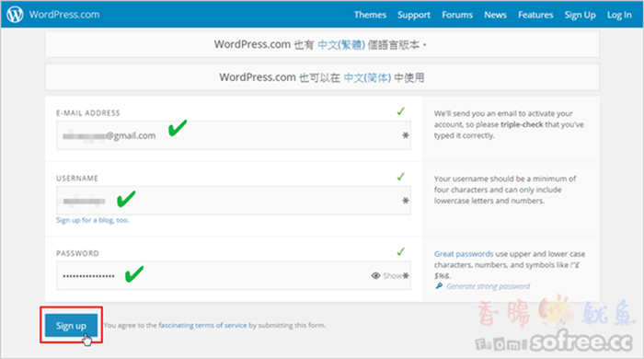Open the Features navigation link
The image size is (644, 359).
pyautogui.click(x=535, y=15)
